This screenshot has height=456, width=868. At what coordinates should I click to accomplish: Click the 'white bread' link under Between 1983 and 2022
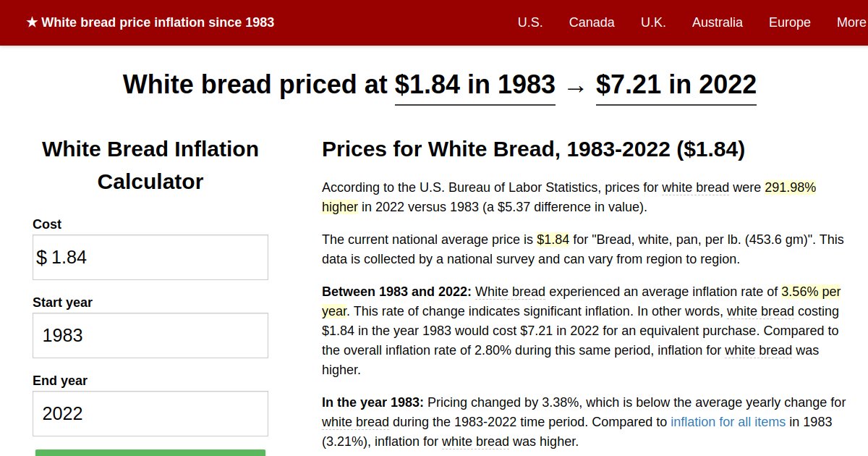tap(510, 292)
